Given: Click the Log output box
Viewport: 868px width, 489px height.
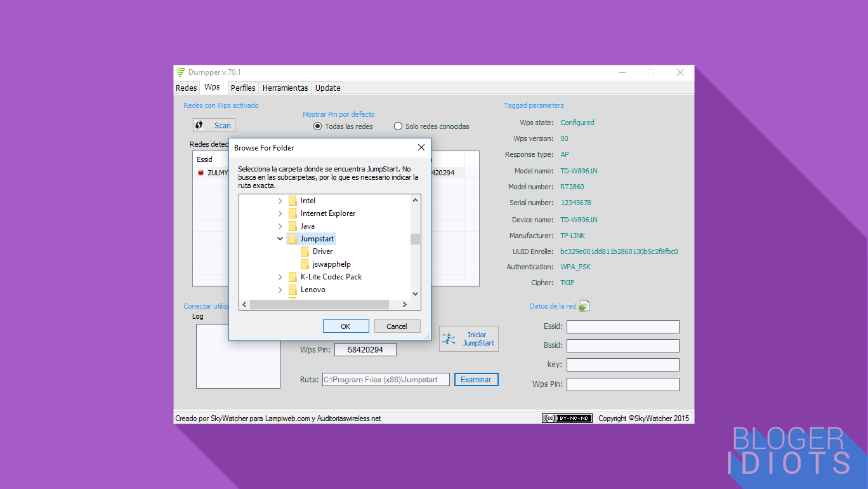Looking at the screenshot, I should tap(238, 356).
